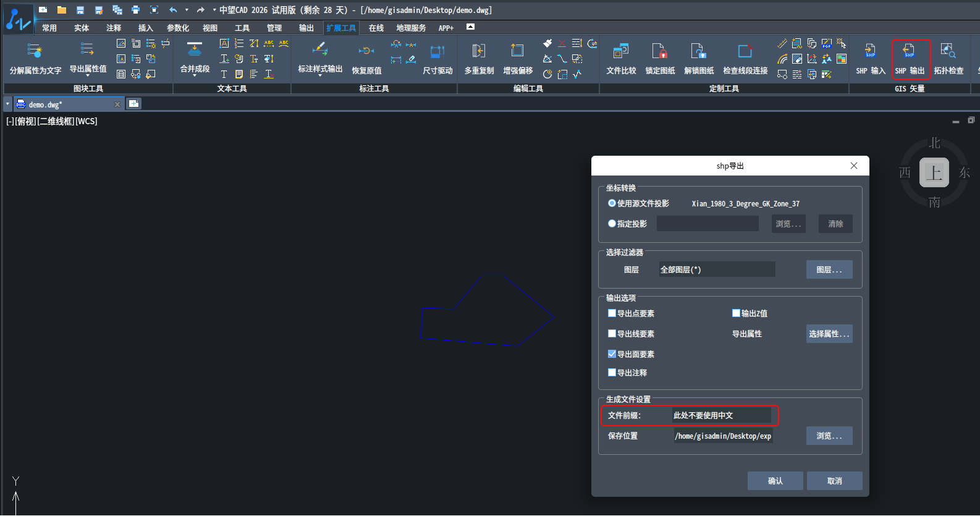Enable the 导出点要素 checkbox

[x=612, y=313]
